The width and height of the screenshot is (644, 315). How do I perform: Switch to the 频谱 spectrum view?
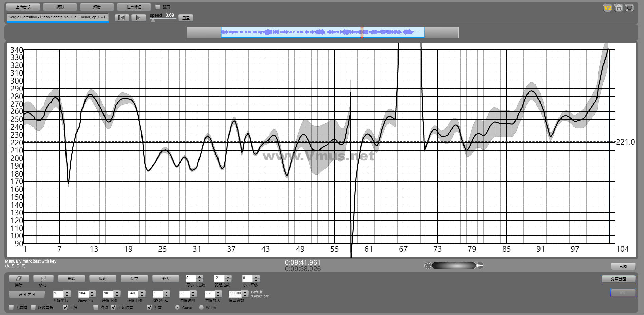click(x=97, y=7)
